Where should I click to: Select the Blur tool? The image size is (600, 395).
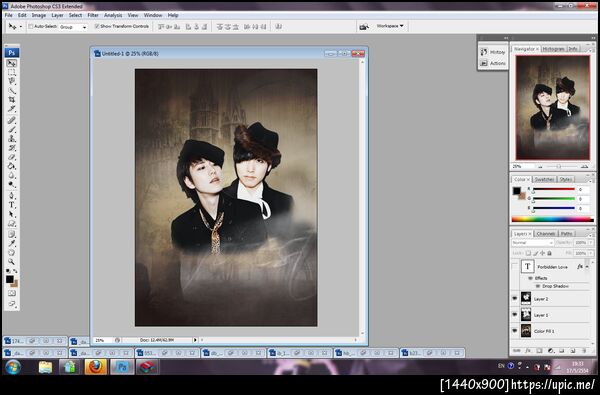click(11, 175)
